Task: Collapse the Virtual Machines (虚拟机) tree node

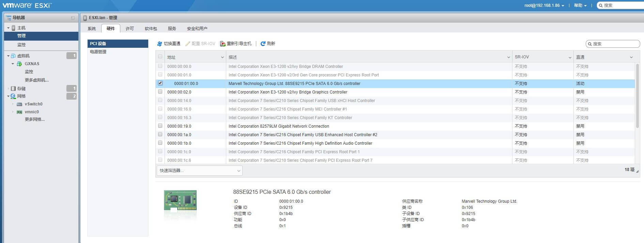Action: tap(8, 56)
